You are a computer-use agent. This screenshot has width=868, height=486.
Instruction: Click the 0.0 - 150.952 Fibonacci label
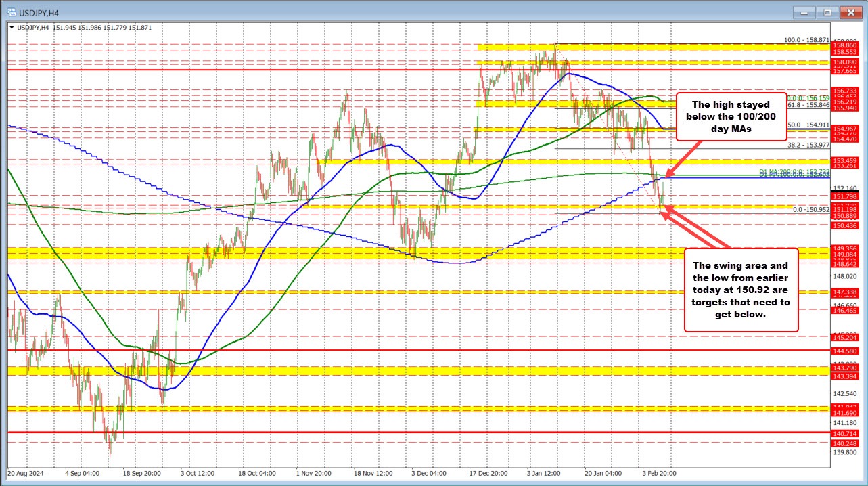(809, 210)
